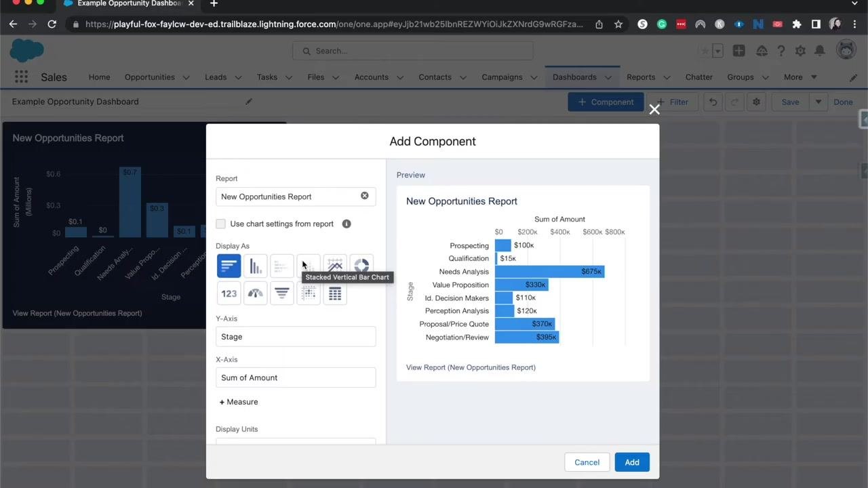Click the Report name field
868x488 pixels.
296,197
